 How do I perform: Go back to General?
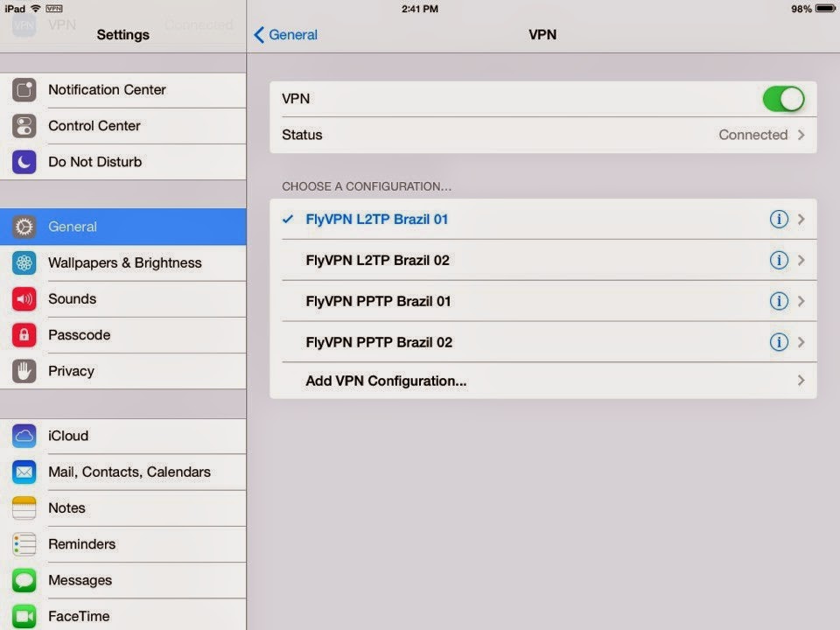(x=285, y=35)
